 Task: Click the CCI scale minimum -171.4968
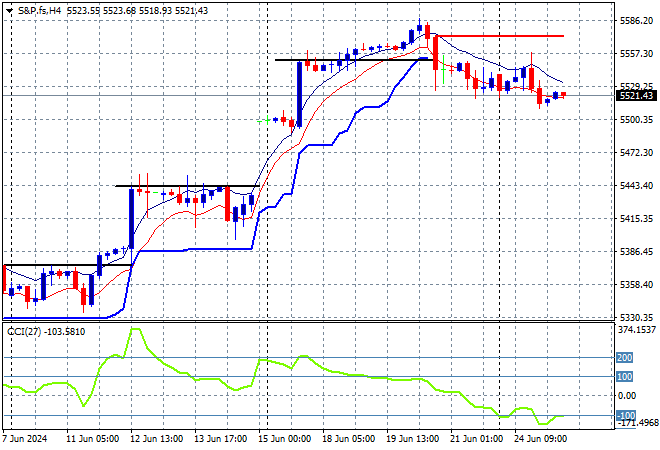(637, 422)
